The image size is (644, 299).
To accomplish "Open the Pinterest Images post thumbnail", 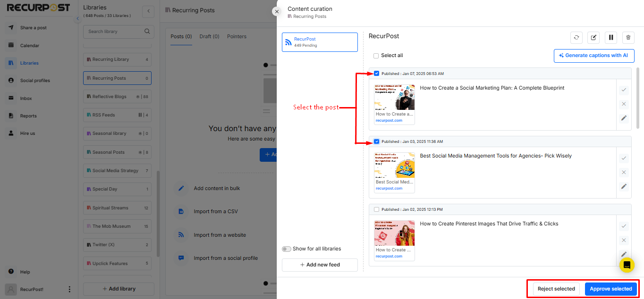I will coord(395,233).
